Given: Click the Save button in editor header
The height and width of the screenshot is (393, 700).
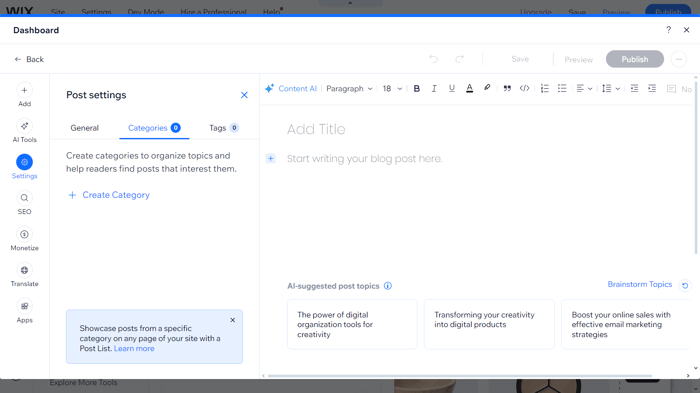Looking at the screenshot, I should coord(520,59).
